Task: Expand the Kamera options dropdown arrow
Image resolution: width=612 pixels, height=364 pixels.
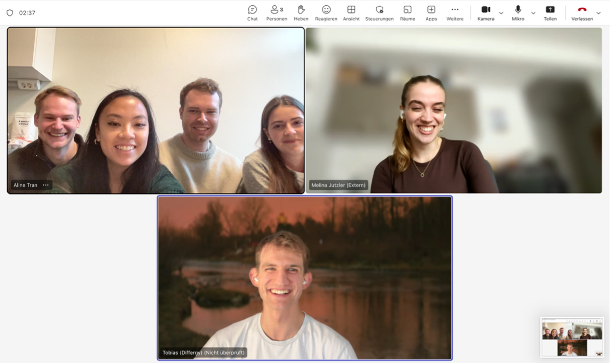Action: click(501, 13)
